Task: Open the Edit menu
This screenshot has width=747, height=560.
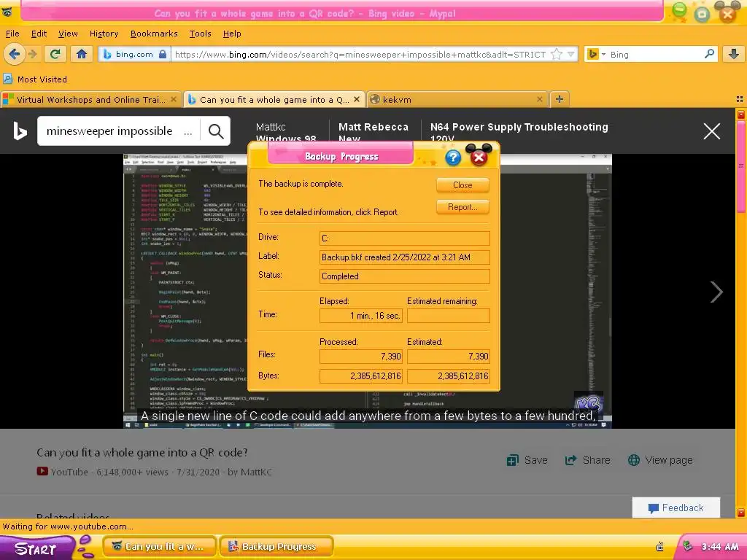Action: (x=39, y=34)
